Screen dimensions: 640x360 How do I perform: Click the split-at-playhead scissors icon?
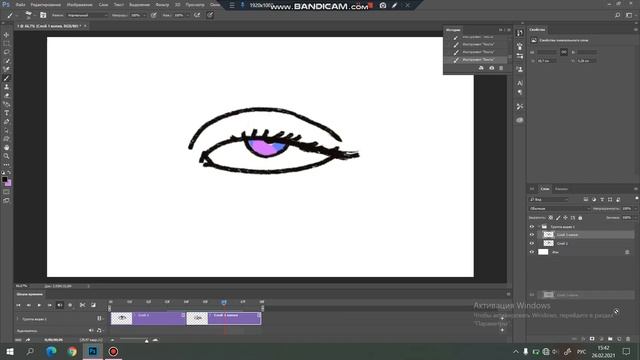coord(82,305)
